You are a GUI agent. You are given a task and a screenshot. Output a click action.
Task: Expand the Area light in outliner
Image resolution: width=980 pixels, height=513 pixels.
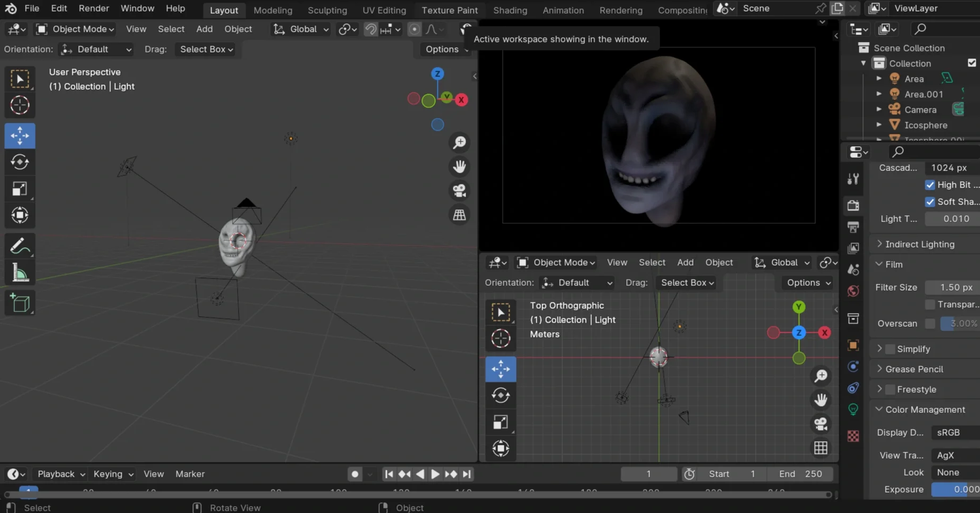[x=879, y=79]
